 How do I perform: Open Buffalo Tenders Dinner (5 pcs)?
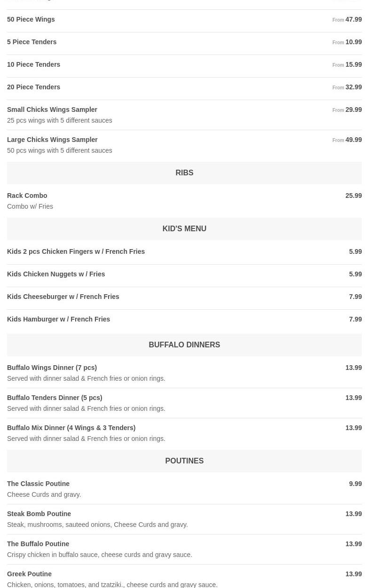[55, 398]
